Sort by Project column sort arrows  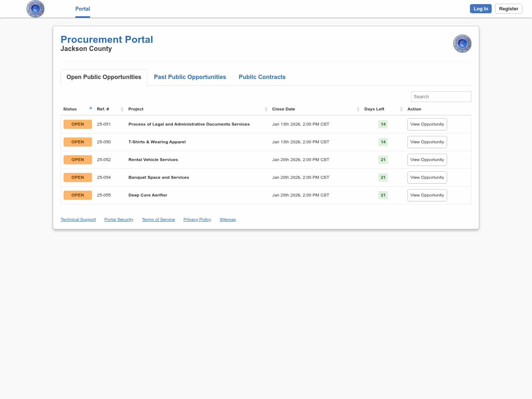266,109
